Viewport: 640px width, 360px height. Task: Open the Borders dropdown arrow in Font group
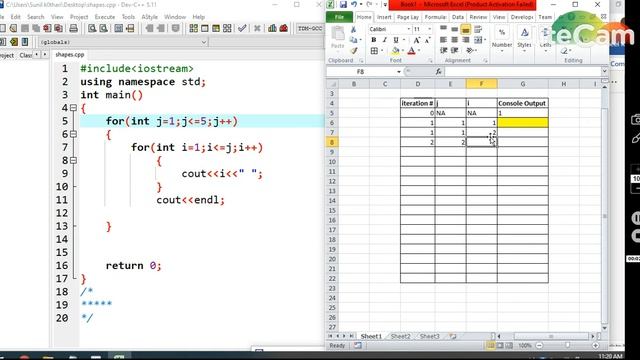(x=382, y=51)
